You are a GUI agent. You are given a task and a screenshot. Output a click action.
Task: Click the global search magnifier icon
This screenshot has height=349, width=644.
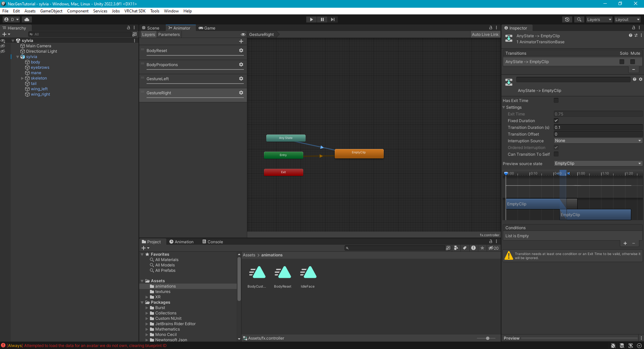579,19
